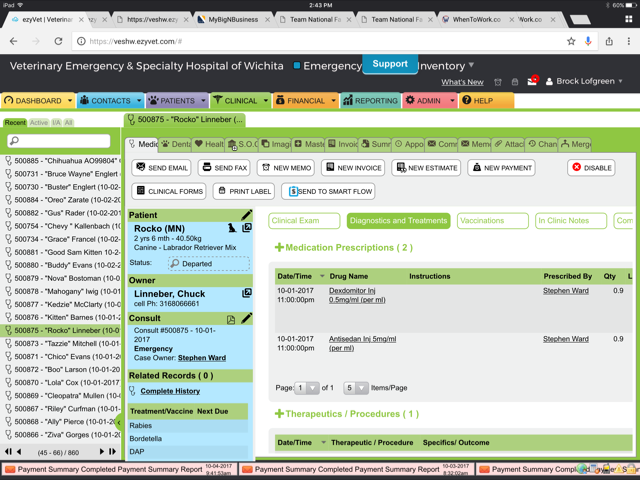The image size is (640, 480).
Task: Open owner Linneber record popup icon
Action: coord(246,294)
